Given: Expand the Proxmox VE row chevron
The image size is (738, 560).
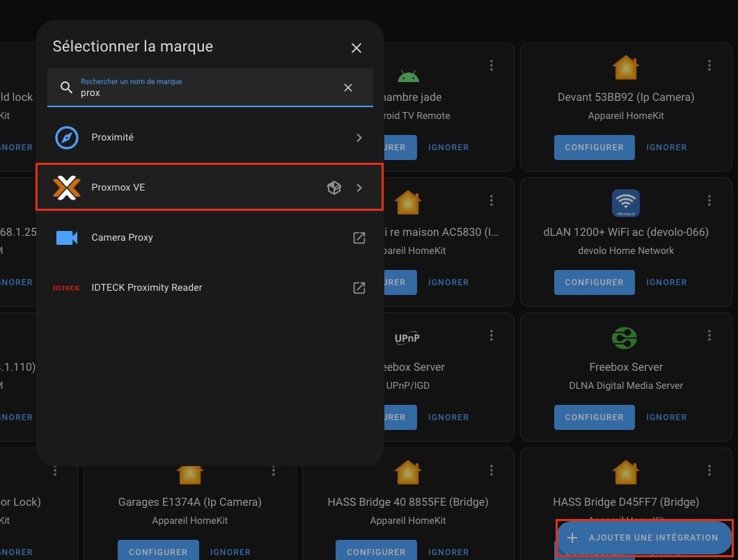Looking at the screenshot, I should [x=359, y=188].
